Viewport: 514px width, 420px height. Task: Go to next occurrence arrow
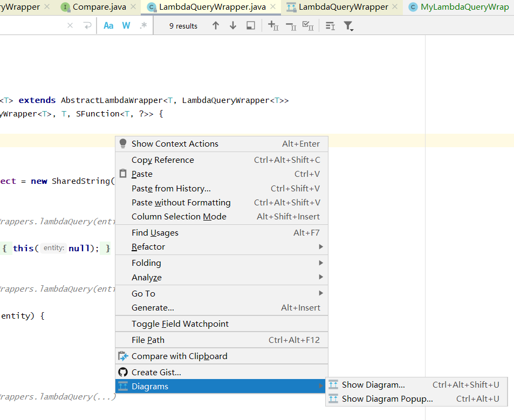click(x=233, y=25)
